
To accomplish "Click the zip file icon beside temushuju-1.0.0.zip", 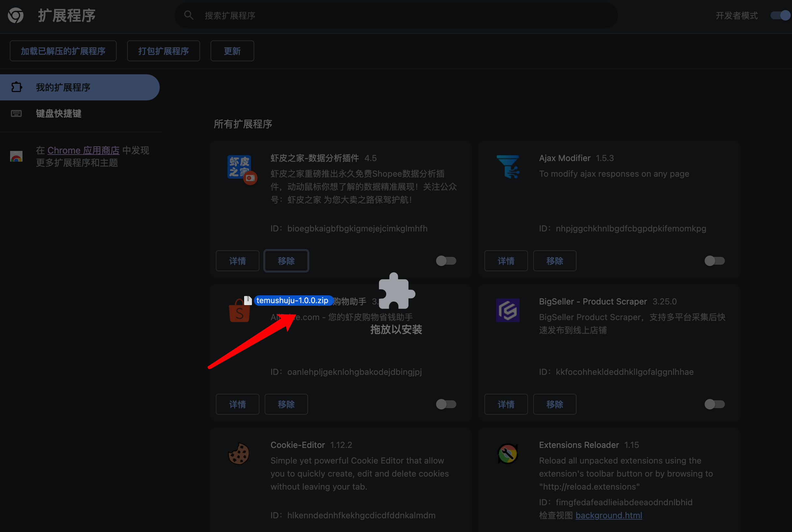I will [x=248, y=300].
